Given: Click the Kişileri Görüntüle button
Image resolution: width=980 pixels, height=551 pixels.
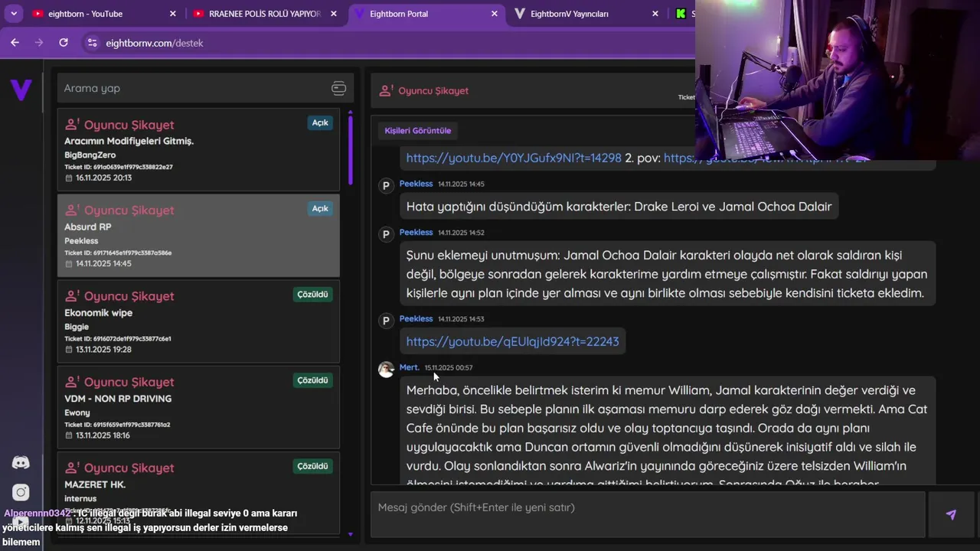Looking at the screenshot, I should [x=417, y=131].
